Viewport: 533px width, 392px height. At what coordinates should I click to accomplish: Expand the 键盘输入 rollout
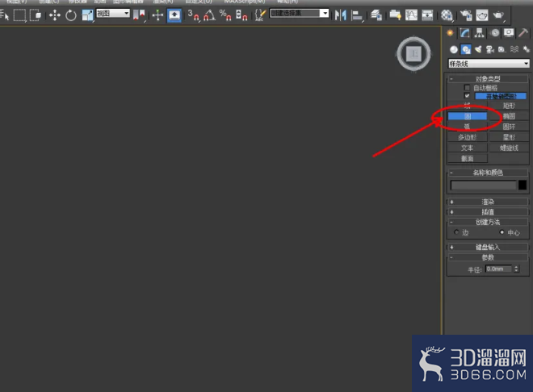(x=488, y=247)
